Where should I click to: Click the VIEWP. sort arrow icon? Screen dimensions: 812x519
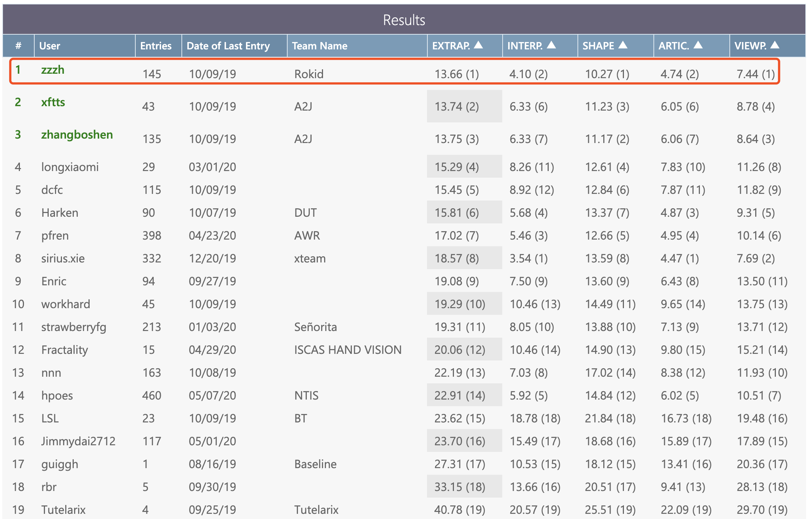pyautogui.click(x=775, y=45)
